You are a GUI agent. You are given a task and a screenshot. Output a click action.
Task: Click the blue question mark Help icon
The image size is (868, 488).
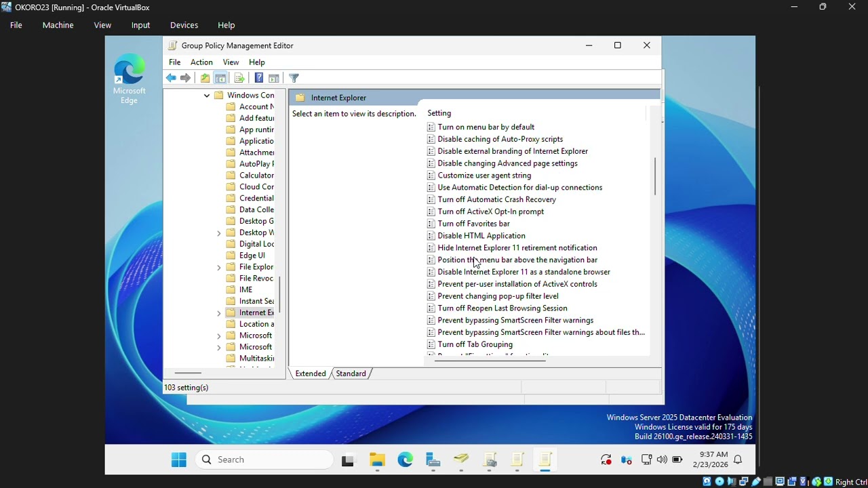tap(258, 78)
